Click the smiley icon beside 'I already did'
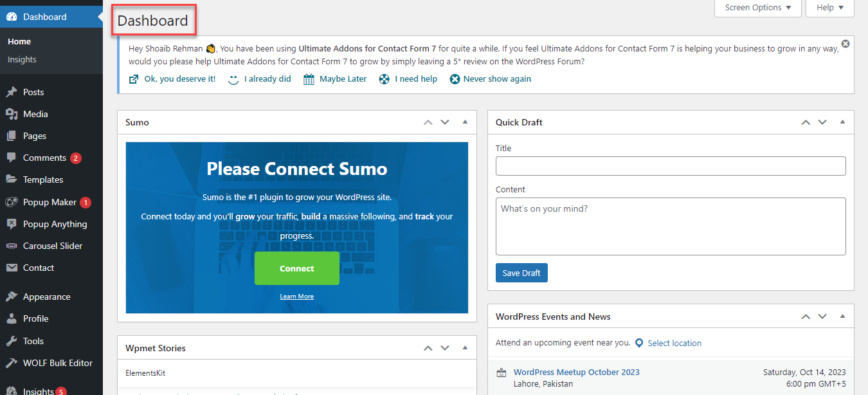This screenshot has height=395, width=868. pyautogui.click(x=234, y=79)
